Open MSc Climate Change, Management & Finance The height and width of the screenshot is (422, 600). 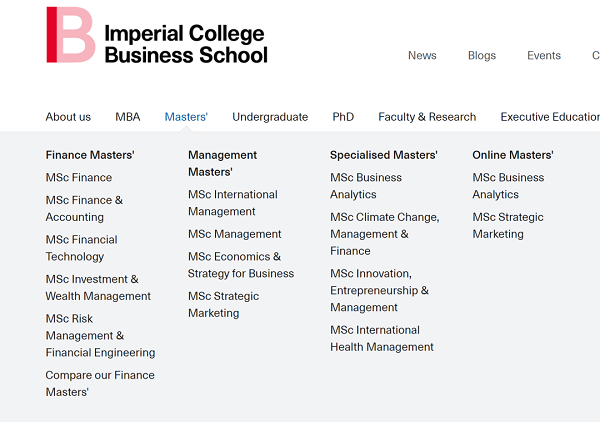click(x=384, y=234)
